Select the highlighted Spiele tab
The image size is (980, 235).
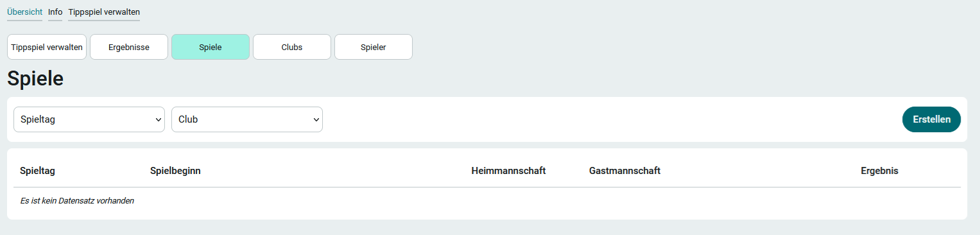[211, 47]
